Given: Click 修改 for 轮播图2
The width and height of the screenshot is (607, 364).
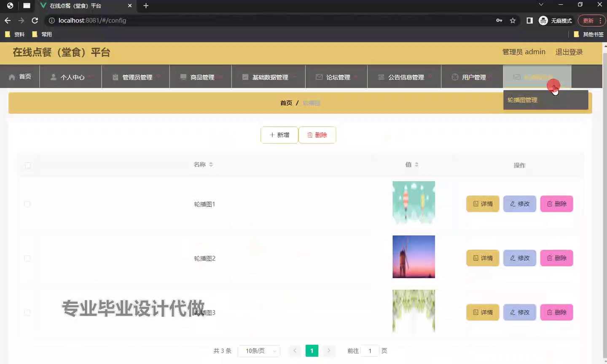Looking at the screenshot, I should point(520,258).
